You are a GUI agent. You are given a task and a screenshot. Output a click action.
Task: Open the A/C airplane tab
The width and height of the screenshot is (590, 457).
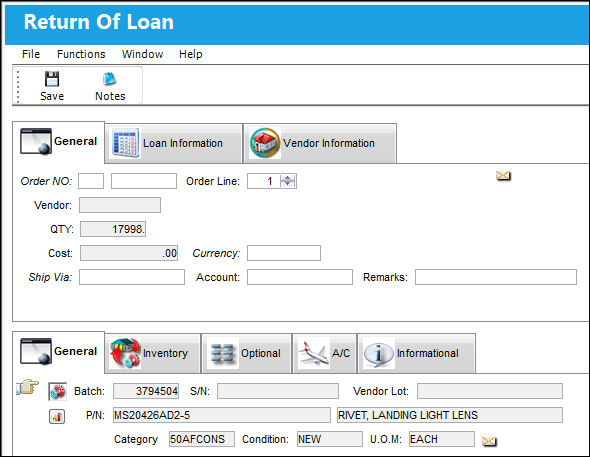[x=324, y=353]
